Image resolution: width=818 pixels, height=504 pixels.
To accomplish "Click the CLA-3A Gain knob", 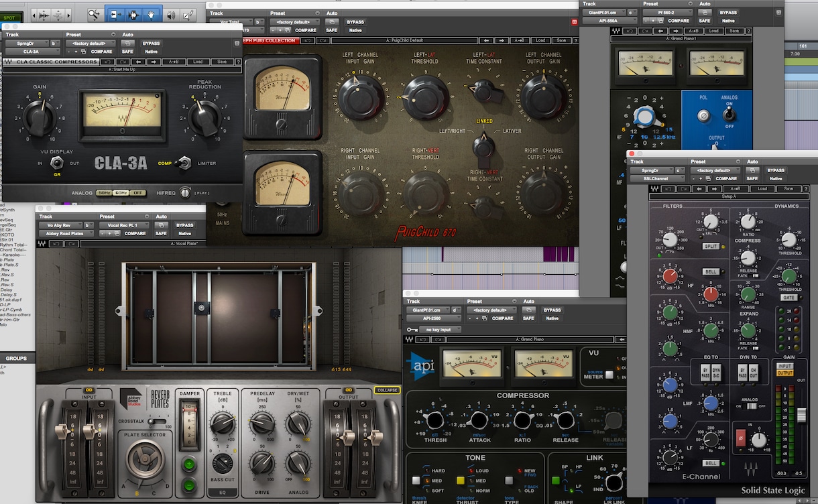I will click(40, 117).
